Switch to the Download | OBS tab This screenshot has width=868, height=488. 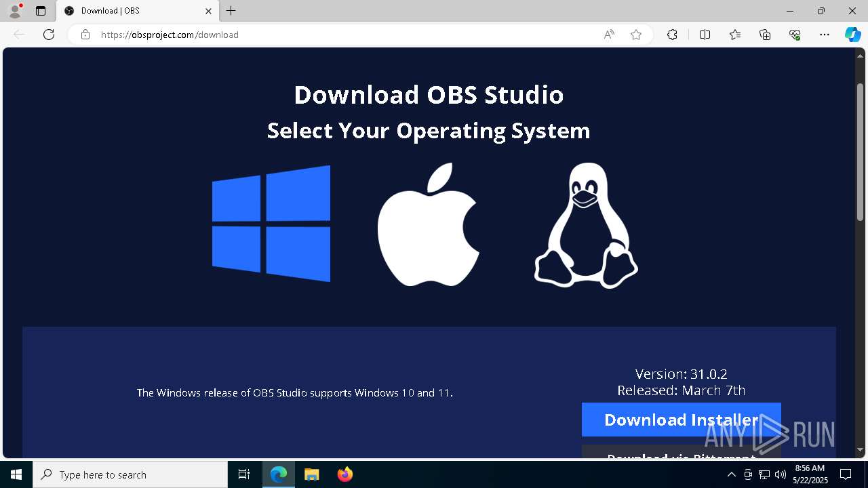click(138, 11)
